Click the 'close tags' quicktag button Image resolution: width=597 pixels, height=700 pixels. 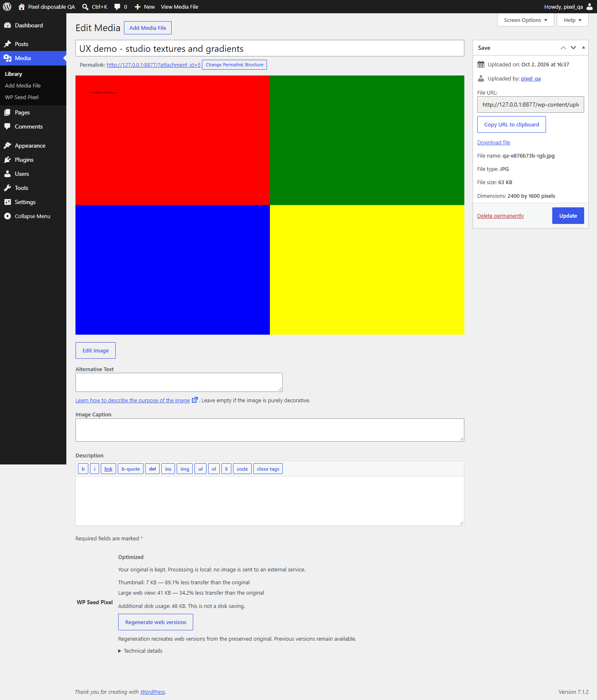point(268,469)
